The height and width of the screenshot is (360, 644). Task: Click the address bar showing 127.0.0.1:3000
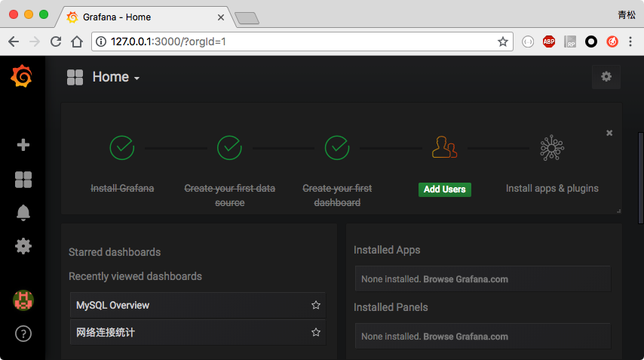coord(302,42)
